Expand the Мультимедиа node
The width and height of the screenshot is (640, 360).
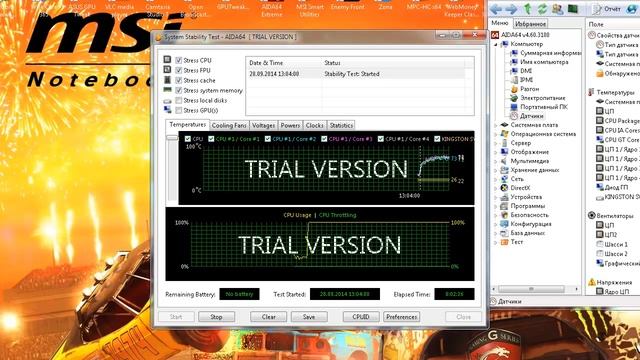[496, 161]
